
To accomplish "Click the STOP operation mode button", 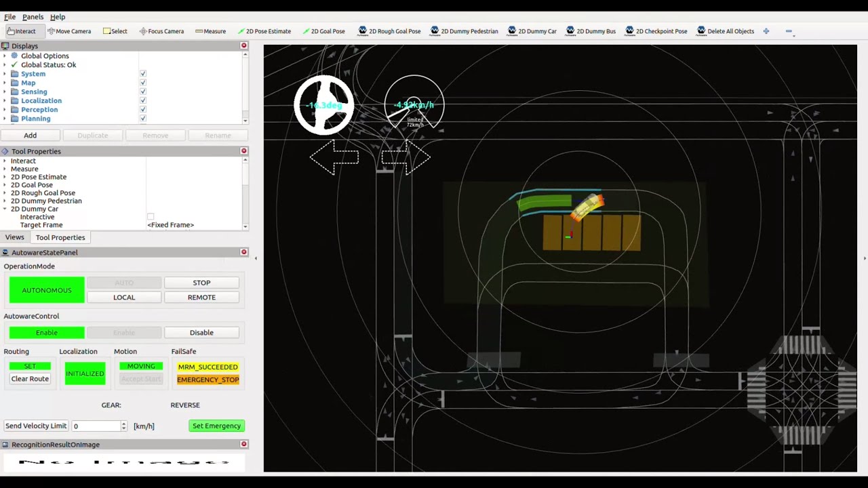I will pyautogui.click(x=201, y=283).
